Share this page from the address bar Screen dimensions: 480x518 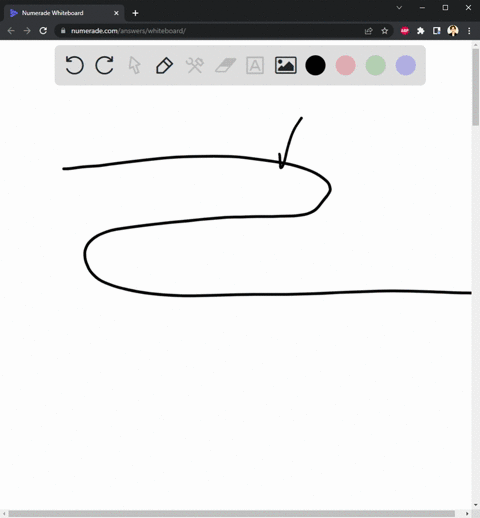368,31
